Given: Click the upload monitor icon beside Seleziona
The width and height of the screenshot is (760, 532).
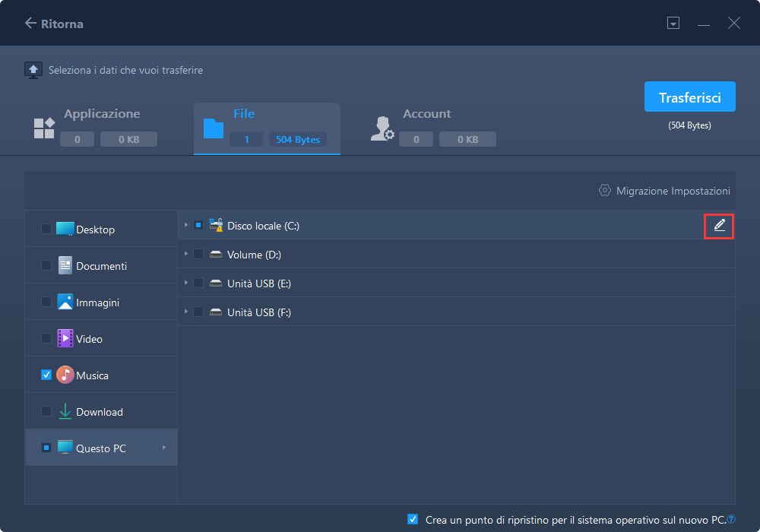Looking at the screenshot, I should tap(33, 70).
